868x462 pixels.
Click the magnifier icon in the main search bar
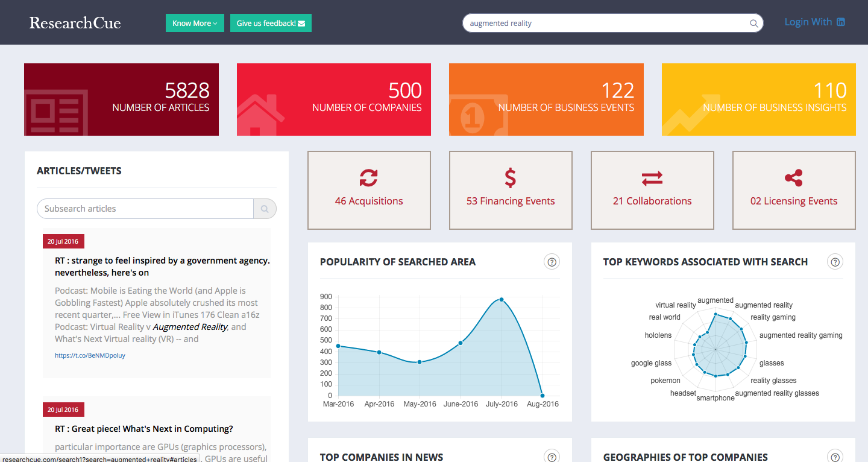(753, 23)
